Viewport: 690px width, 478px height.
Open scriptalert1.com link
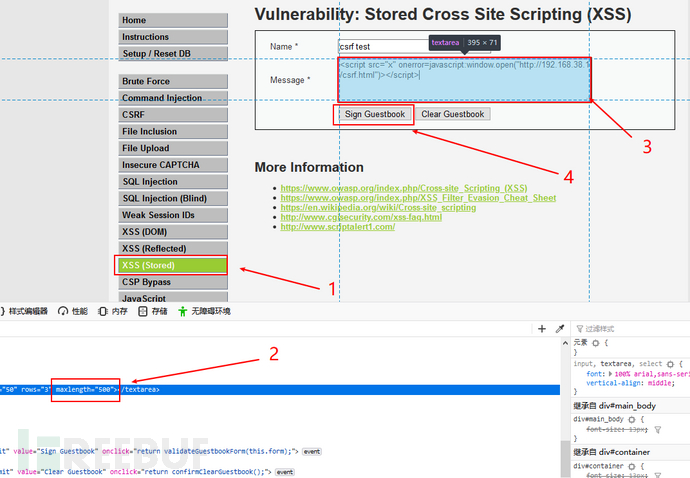pyautogui.click(x=338, y=227)
